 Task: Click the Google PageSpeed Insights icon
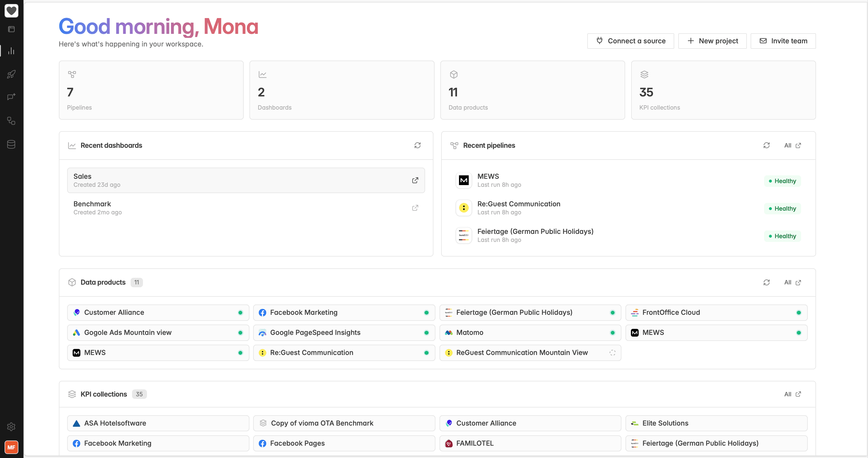262,333
